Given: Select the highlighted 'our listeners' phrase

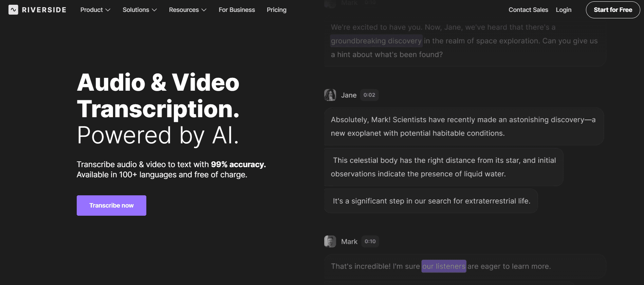Looking at the screenshot, I should coord(443,266).
